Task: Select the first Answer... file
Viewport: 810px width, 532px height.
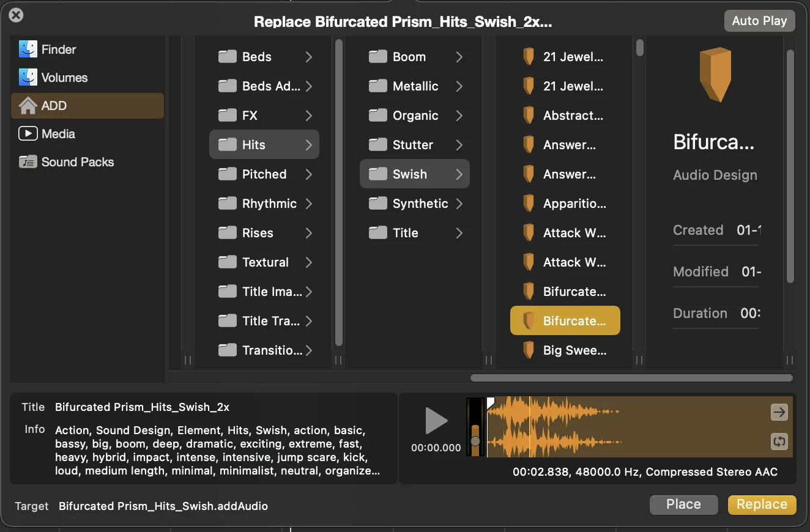Action: tap(565, 145)
